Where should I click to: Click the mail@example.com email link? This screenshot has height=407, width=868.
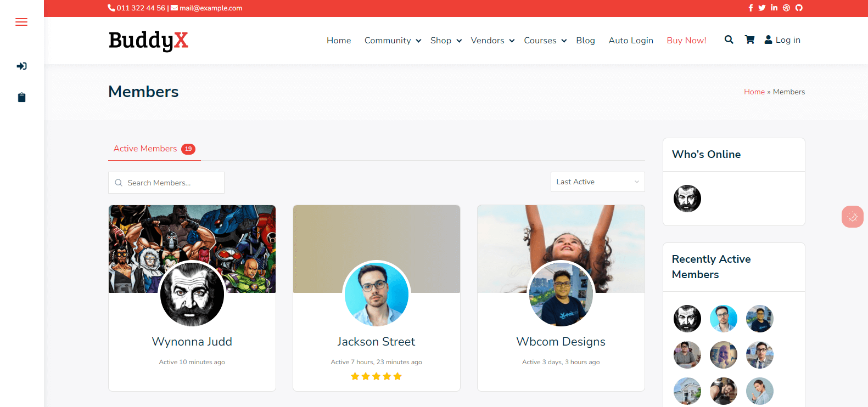[x=211, y=8]
